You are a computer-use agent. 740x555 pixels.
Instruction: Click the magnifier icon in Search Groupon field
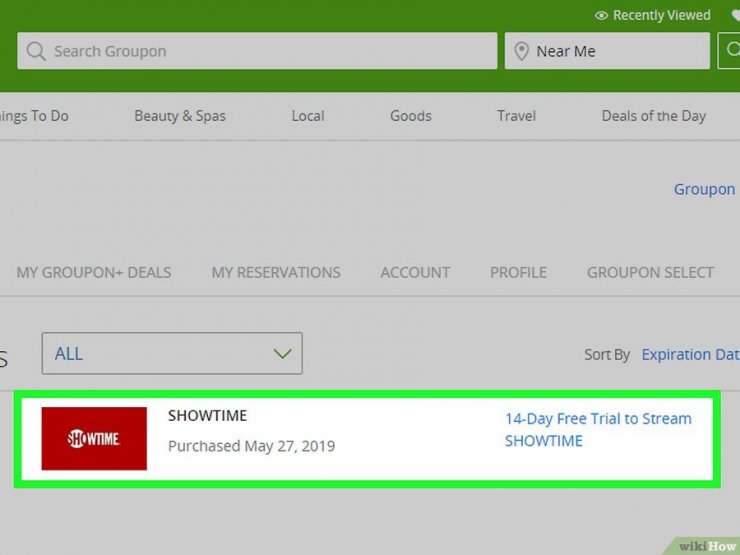click(x=36, y=51)
